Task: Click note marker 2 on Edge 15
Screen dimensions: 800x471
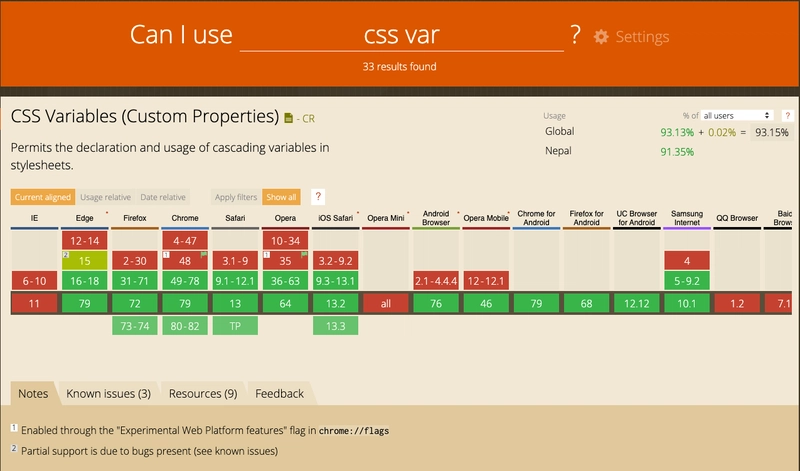Action: click(x=66, y=255)
